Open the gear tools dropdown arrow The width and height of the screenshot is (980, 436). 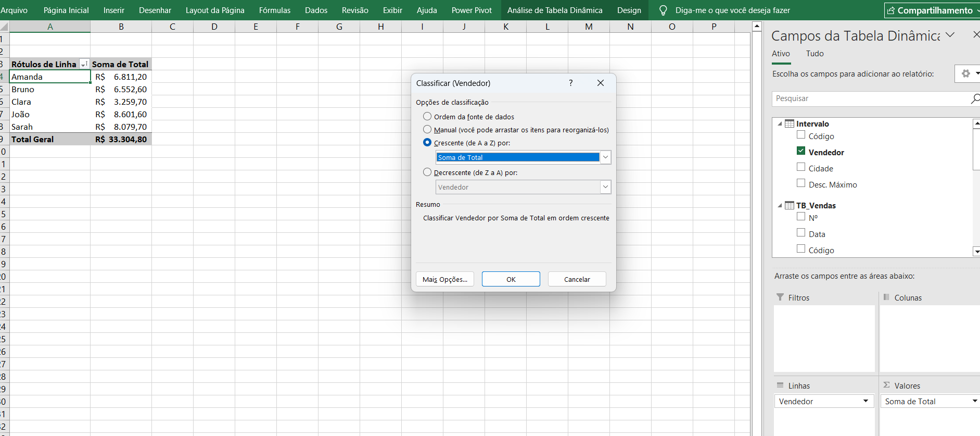point(977,73)
